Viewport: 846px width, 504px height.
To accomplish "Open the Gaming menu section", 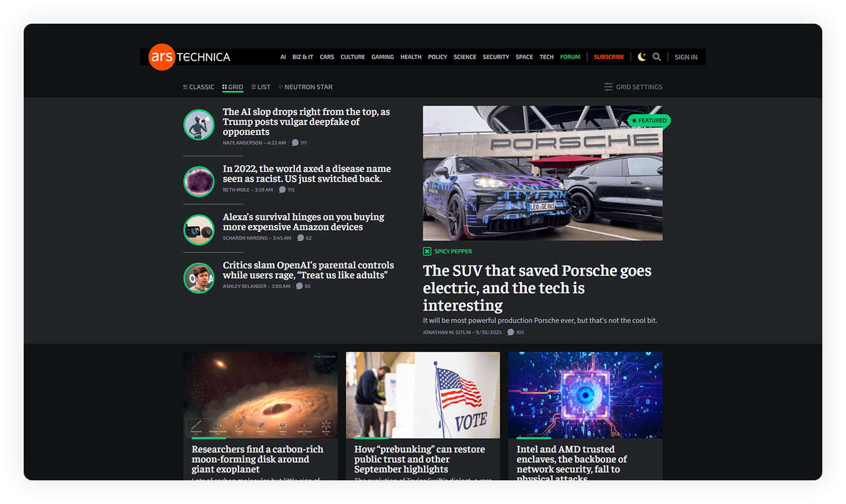I will pyautogui.click(x=382, y=57).
